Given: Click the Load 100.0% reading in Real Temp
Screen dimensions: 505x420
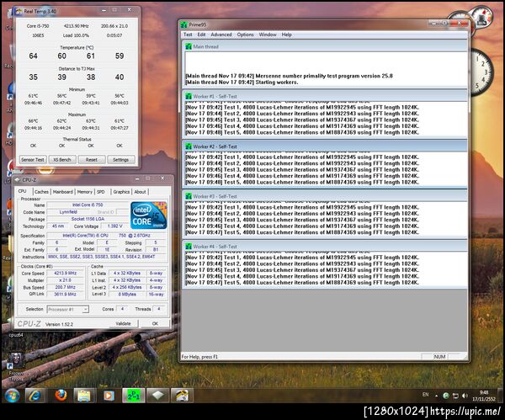Looking at the screenshot, I should coord(76,35).
